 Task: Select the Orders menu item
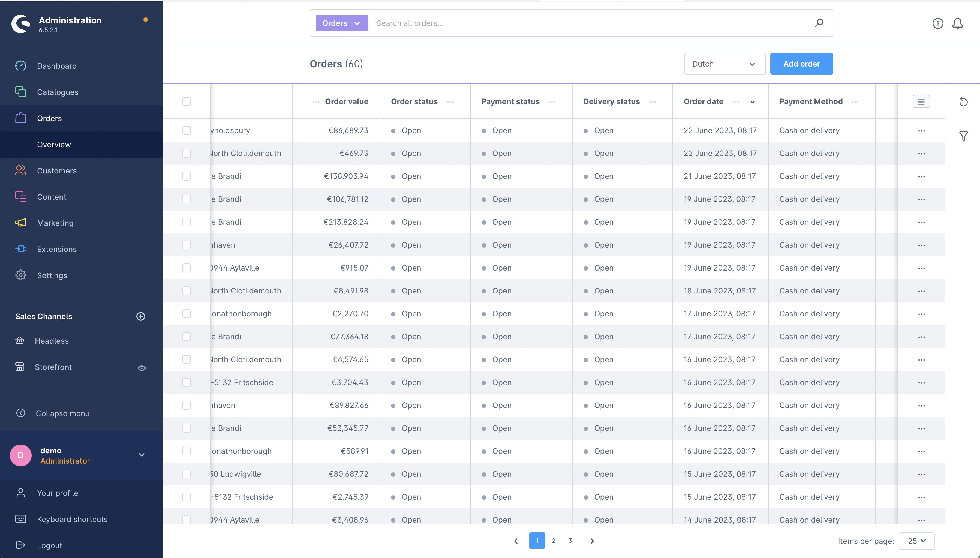(x=49, y=118)
